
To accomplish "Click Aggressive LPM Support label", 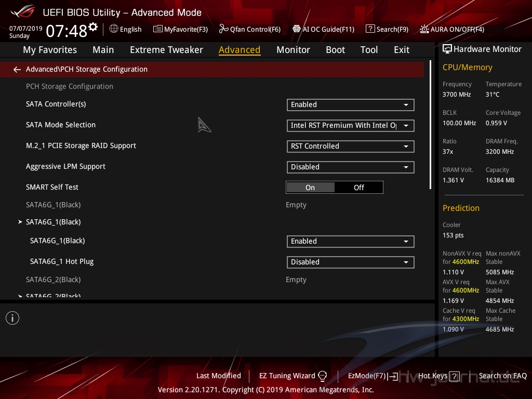I will coord(65,167).
